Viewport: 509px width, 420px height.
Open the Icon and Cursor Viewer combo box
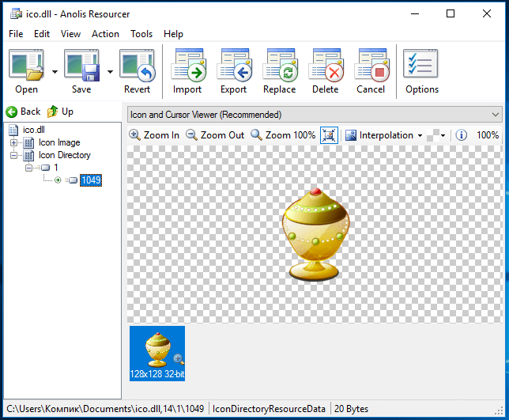coord(315,115)
